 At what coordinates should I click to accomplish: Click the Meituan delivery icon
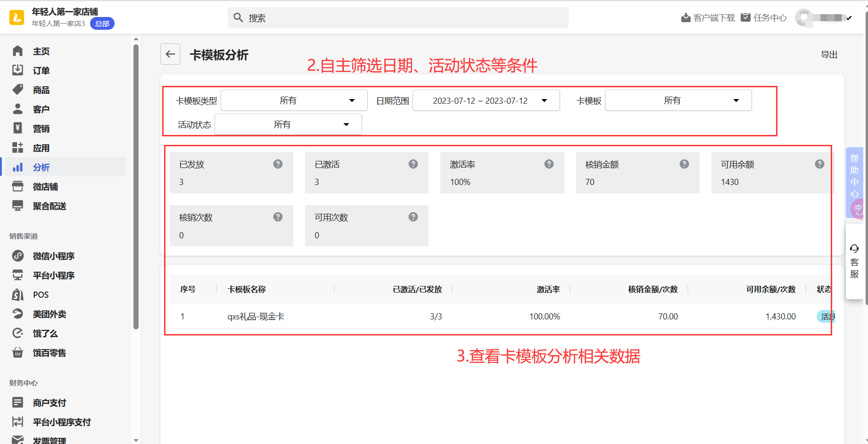tap(18, 314)
